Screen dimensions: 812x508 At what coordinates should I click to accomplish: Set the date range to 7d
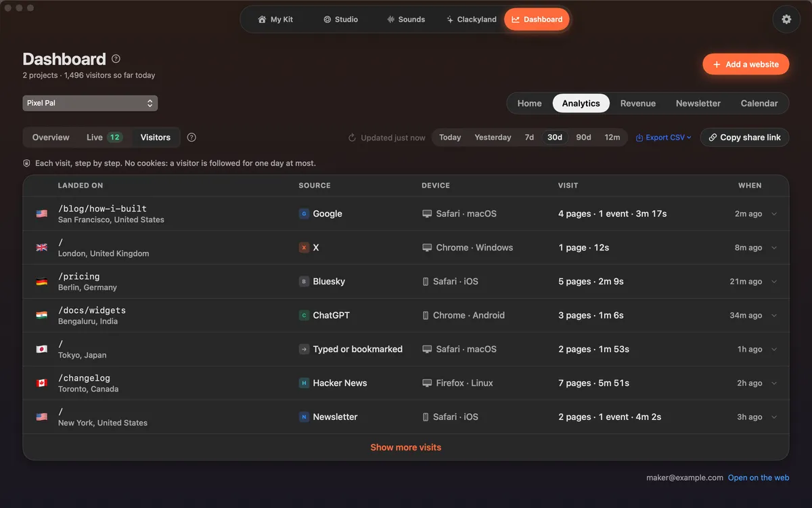[x=529, y=137]
